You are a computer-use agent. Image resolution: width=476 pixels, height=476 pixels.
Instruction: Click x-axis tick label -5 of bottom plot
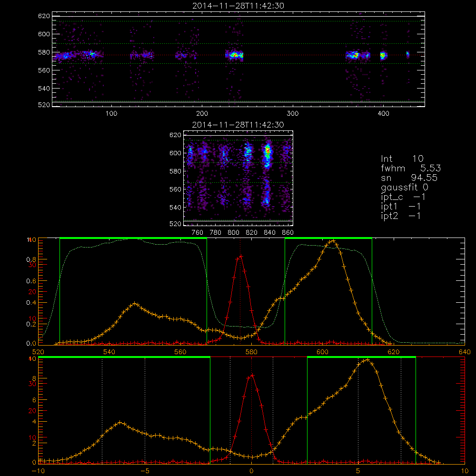[x=145, y=471]
